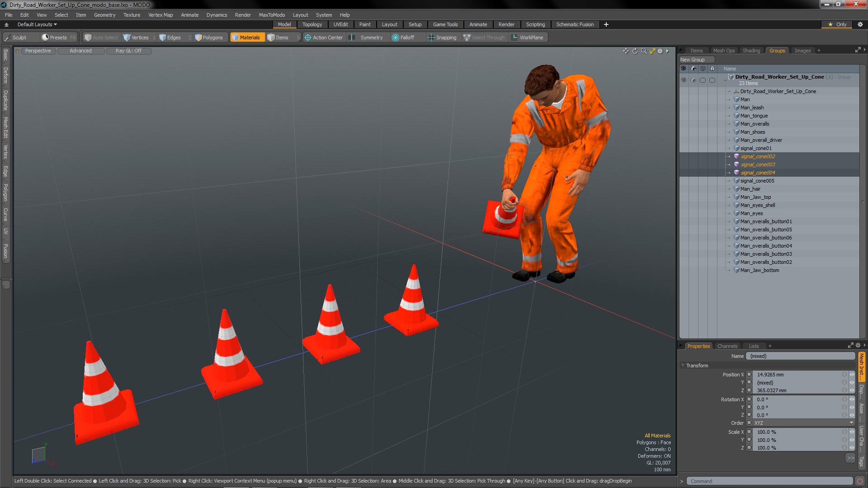
Task: Toggle Position X keyframe circle
Action: click(x=749, y=375)
